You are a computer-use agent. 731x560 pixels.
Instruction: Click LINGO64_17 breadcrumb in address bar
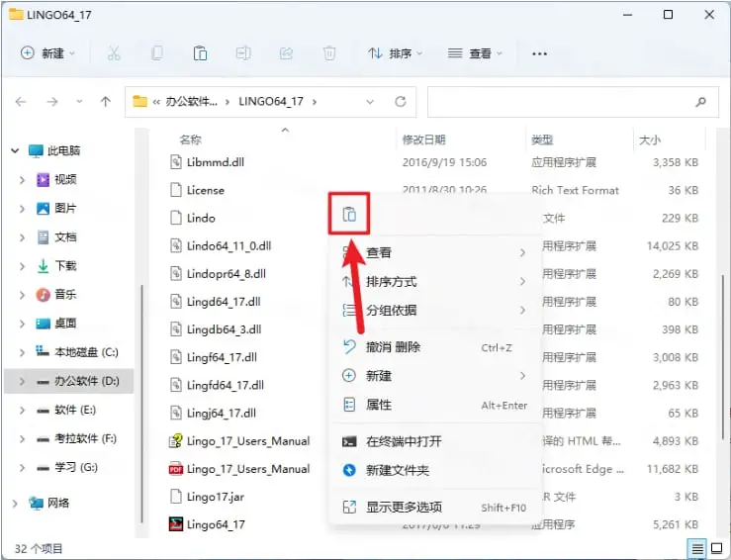(271, 102)
